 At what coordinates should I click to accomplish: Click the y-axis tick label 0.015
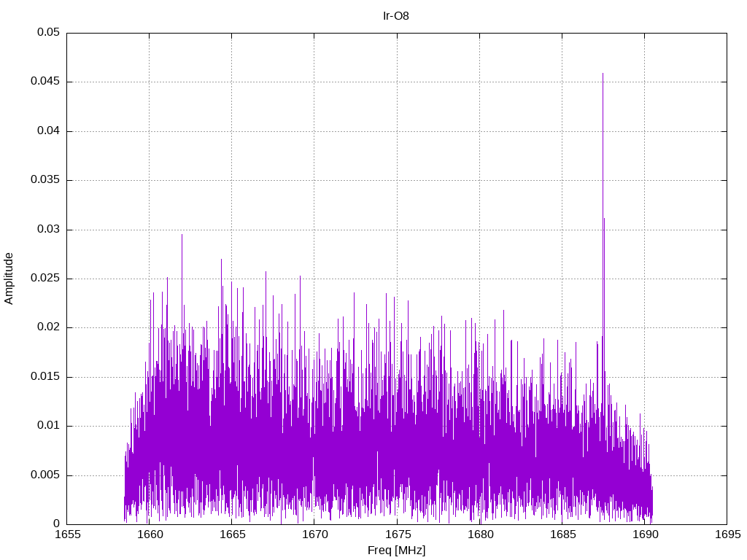[x=45, y=377]
